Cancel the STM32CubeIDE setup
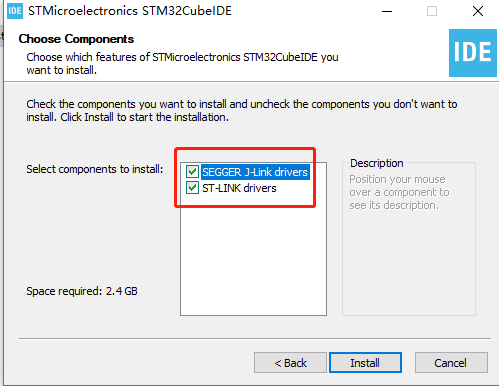The width and height of the screenshot is (499, 386). 451,363
